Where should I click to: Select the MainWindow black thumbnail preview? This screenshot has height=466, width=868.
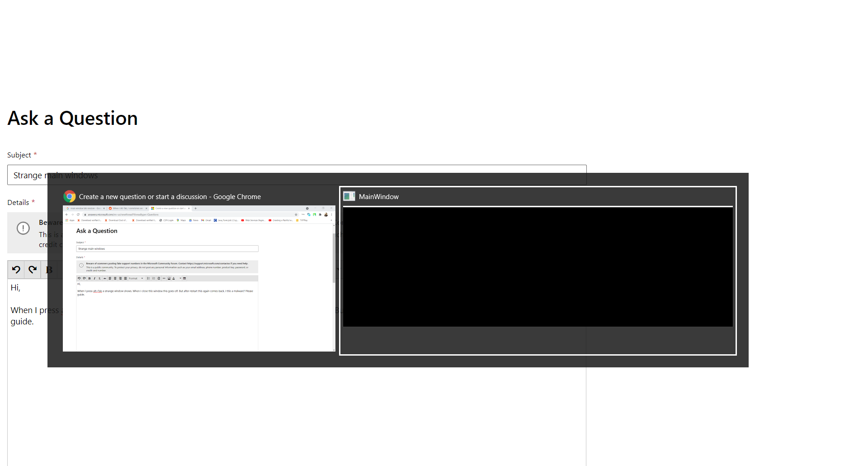[538, 266]
